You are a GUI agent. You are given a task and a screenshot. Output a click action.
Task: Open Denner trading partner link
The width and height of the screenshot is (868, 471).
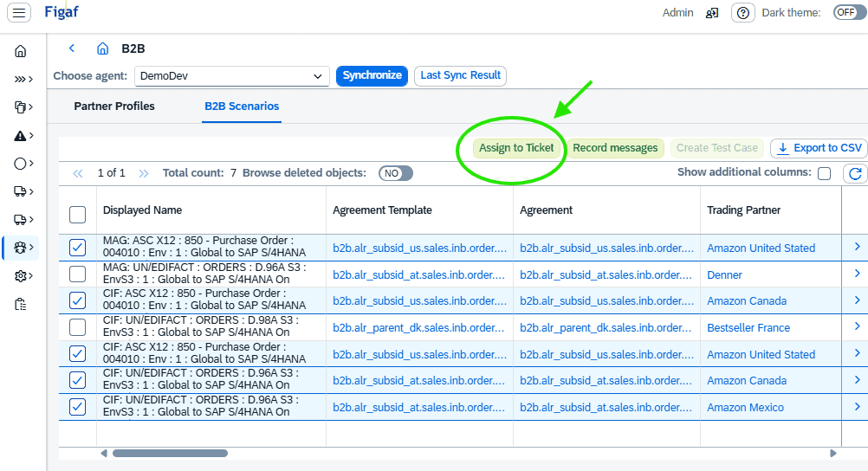coord(724,275)
